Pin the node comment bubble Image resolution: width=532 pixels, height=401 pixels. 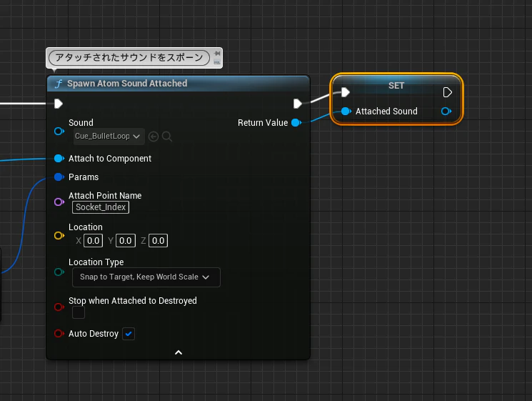click(x=217, y=54)
